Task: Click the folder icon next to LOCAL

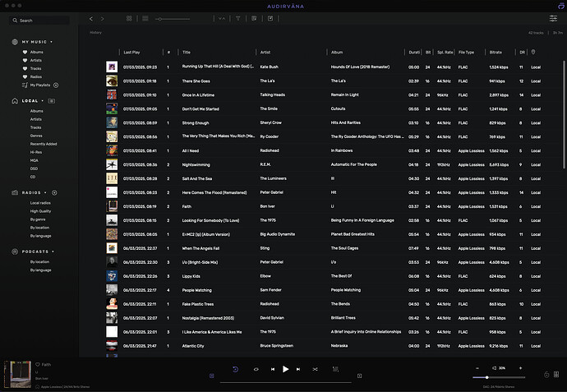Action: coord(52,101)
